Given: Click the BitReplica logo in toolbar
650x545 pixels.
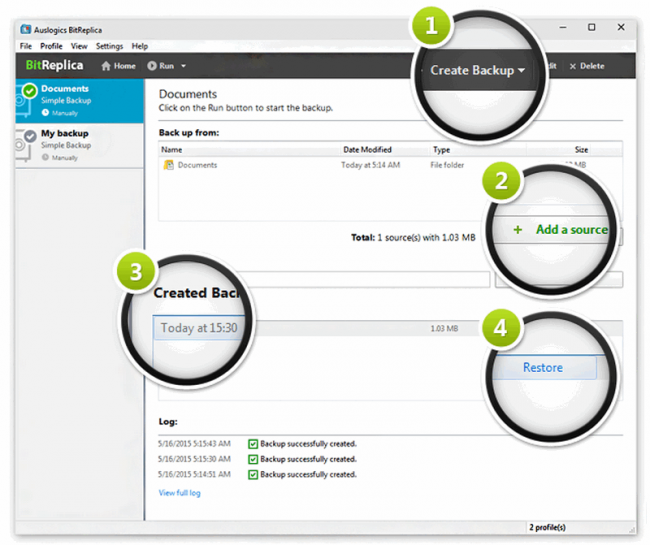Looking at the screenshot, I should [54, 65].
